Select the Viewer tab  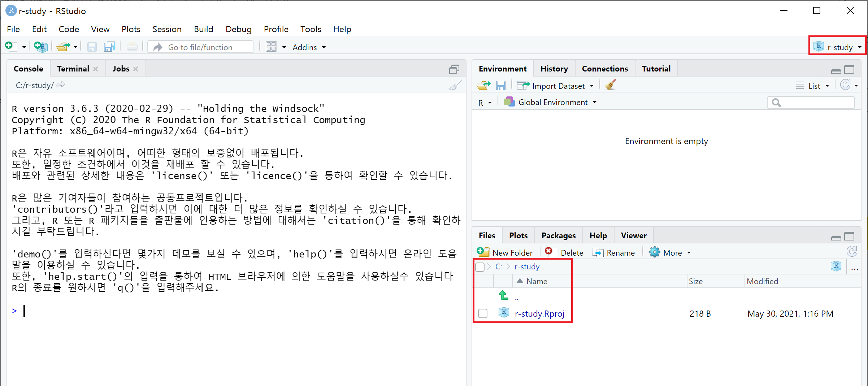pyautogui.click(x=634, y=235)
